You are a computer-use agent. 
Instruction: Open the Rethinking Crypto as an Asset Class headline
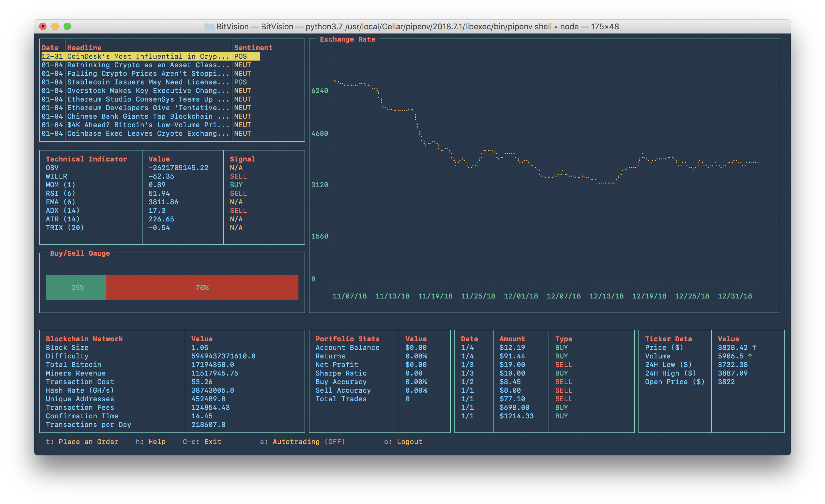(148, 65)
